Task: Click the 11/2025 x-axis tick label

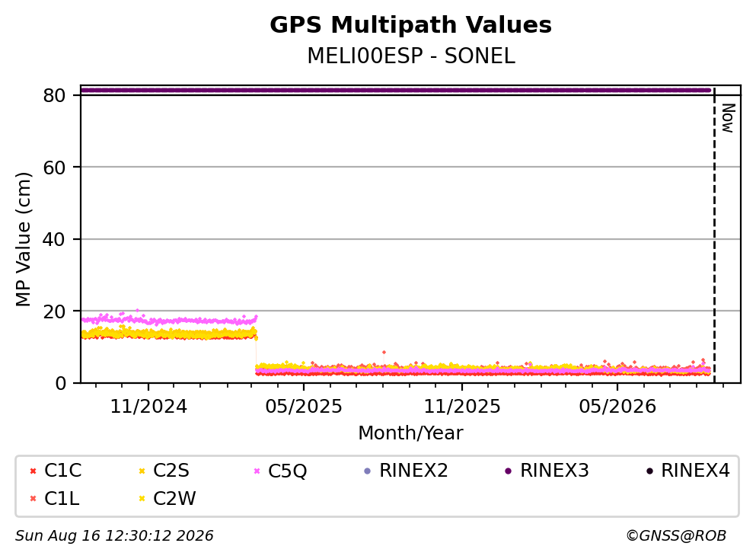Action: click(x=462, y=407)
